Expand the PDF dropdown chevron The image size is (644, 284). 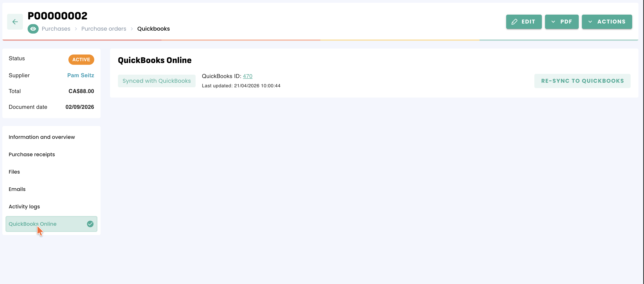(553, 22)
